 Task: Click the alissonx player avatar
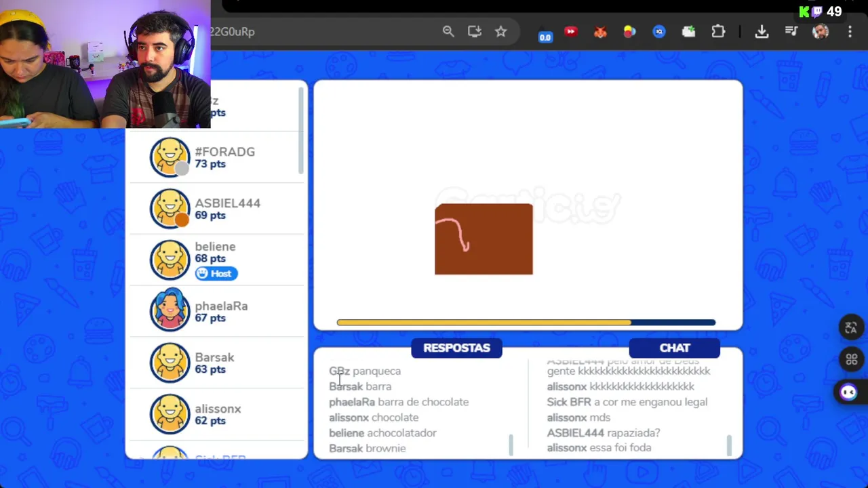170,414
